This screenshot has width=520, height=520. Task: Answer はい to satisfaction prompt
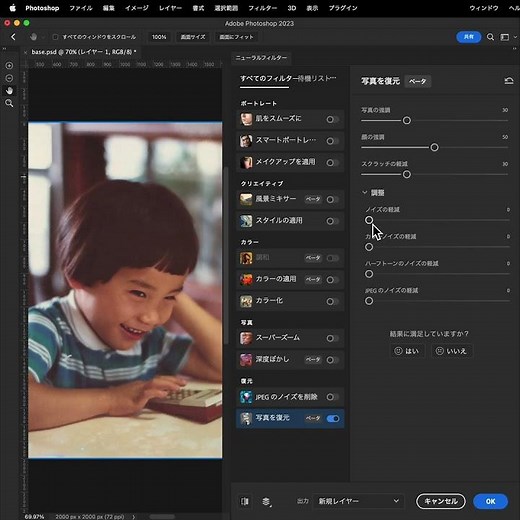click(407, 351)
